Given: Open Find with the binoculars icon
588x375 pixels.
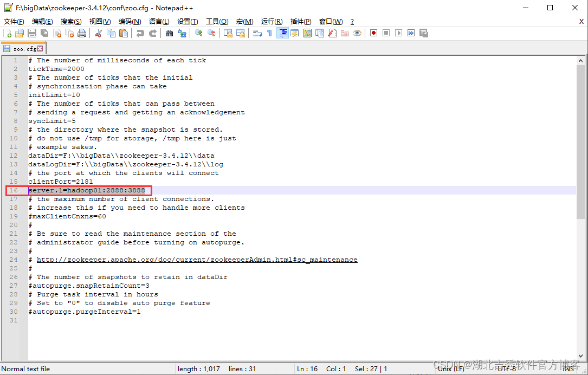Looking at the screenshot, I should click(170, 34).
